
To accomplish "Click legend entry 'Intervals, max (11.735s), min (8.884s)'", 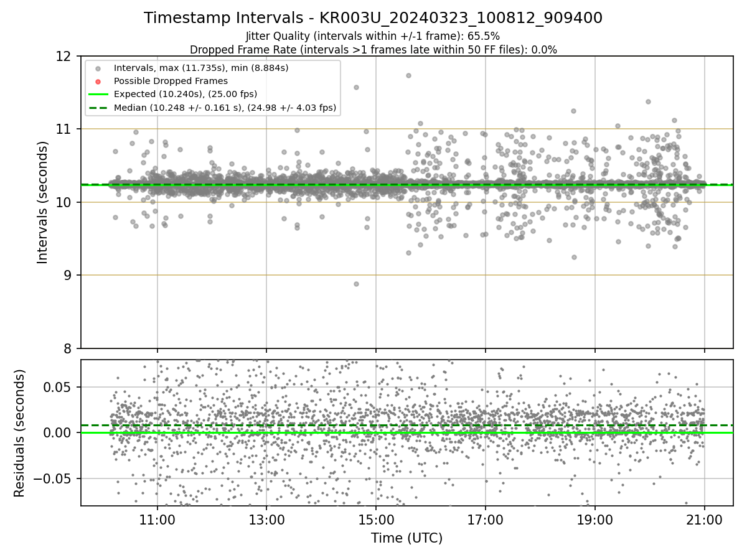I will [201, 67].
